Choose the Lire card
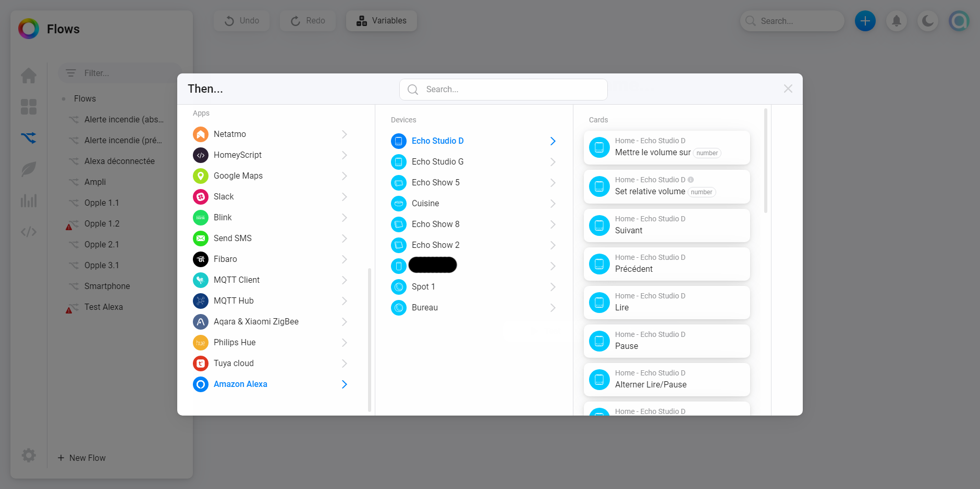This screenshot has width=980, height=489. [667, 302]
